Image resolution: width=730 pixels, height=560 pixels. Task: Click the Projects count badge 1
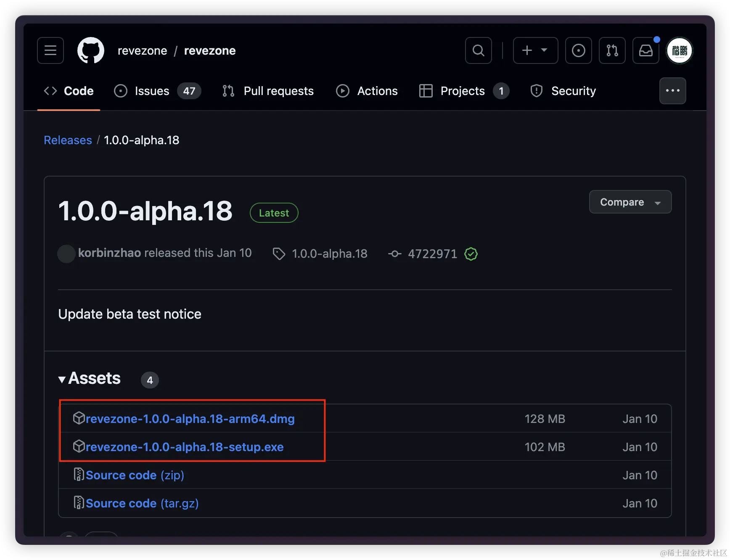(x=501, y=91)
